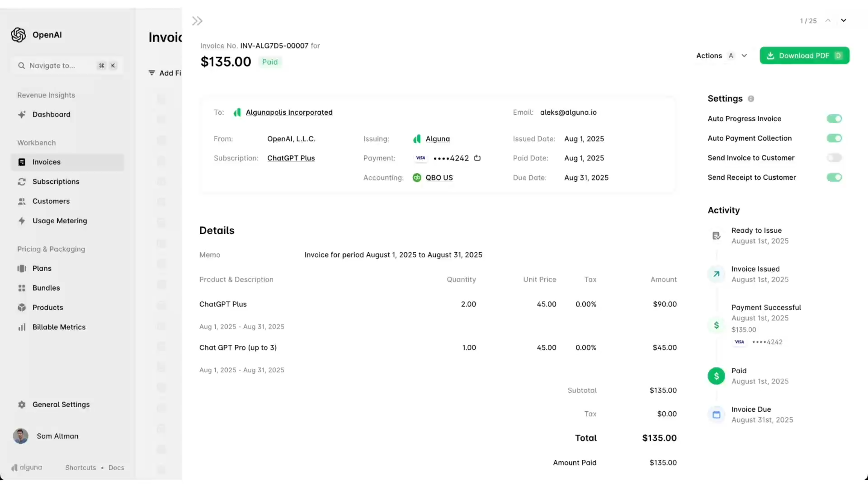Click the Download PDF button

[805, 55]
